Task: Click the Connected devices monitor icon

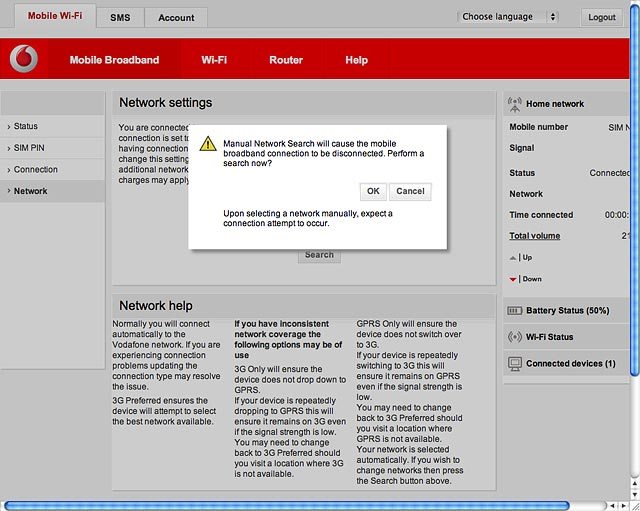Action: click(x=515, y=363)
